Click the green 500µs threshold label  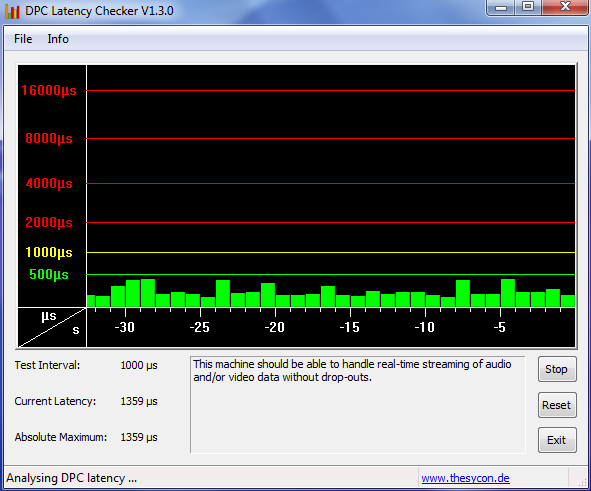click(49, 274)
